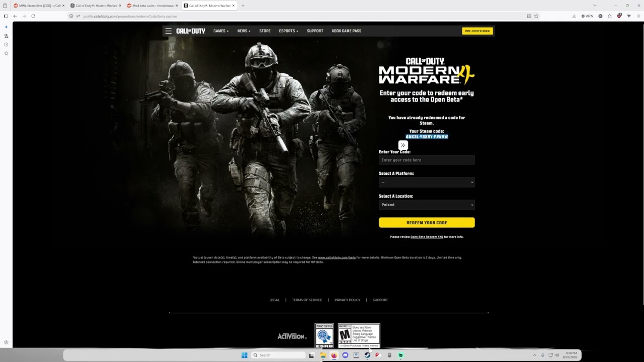The width and height of the screenshot is (644, 362).
Task: Open synced tabs sidebar icon
Action: tap(6, 36)
